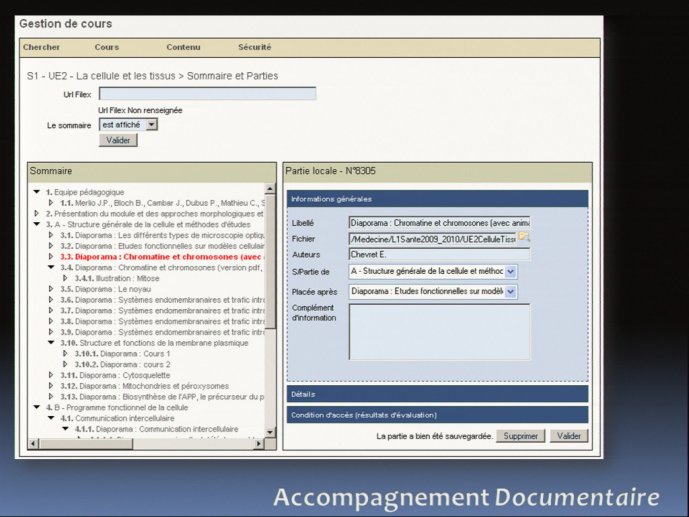Click the Sommaire scroll left arrow
Screen dimensions: 689x517
pyautogui.click(x=33, y=444)
